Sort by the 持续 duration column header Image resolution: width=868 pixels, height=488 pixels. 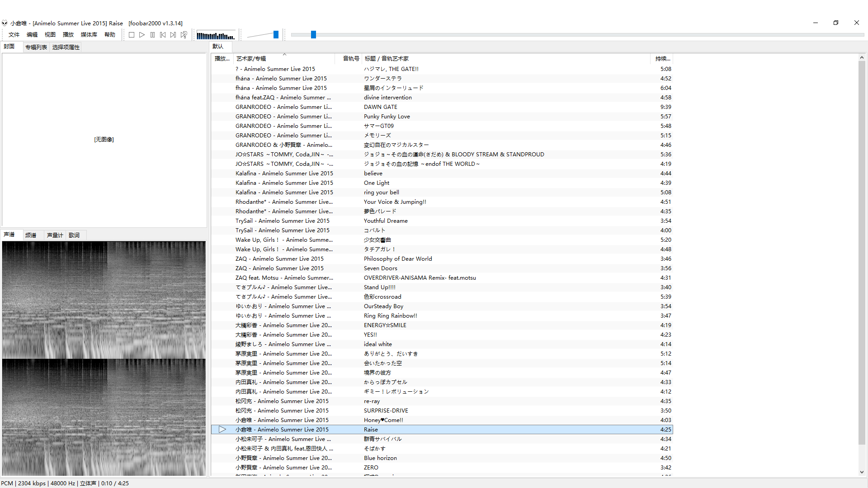tap(662, 59)
